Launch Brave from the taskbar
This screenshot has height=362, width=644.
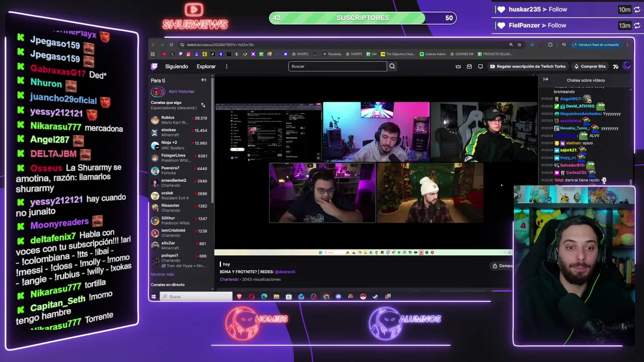coord(239,297)
